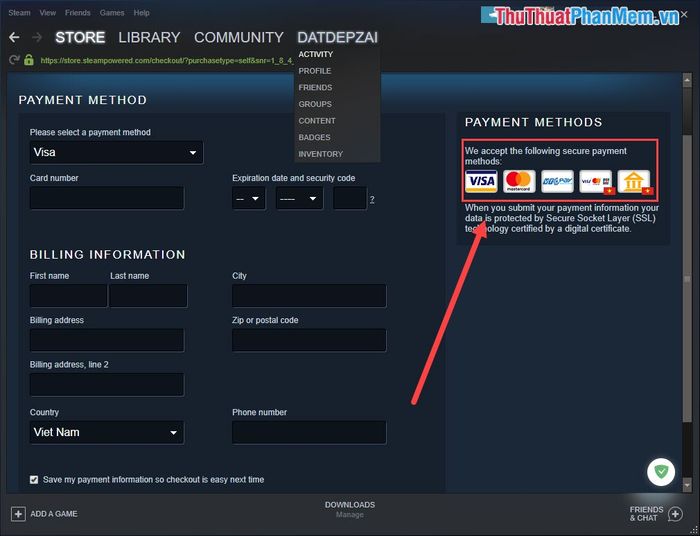Open the expiration year dropdown
Viewport: 700px width, 536px height.
299,198
